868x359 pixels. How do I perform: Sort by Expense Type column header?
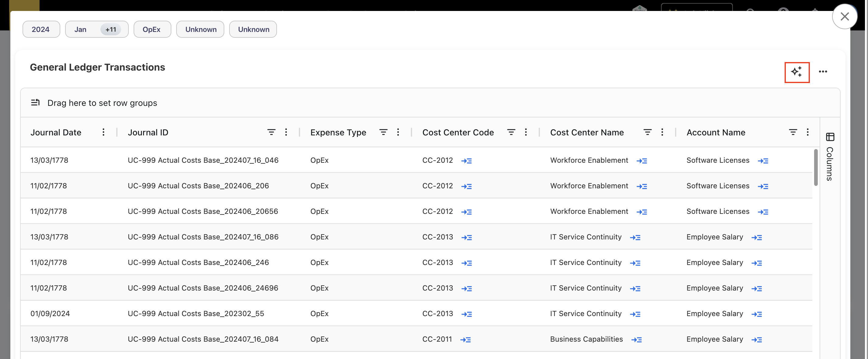pyautogui.click(x=338, y=132)
